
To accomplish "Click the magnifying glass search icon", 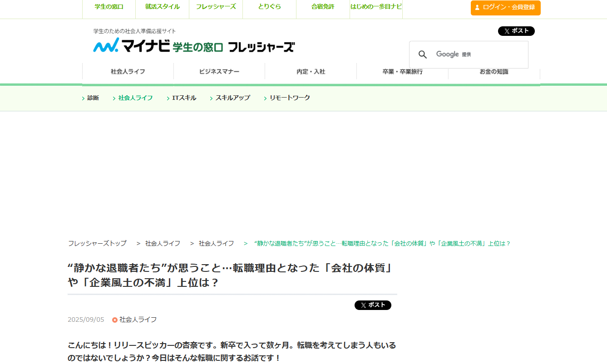I will pos(423,54).
